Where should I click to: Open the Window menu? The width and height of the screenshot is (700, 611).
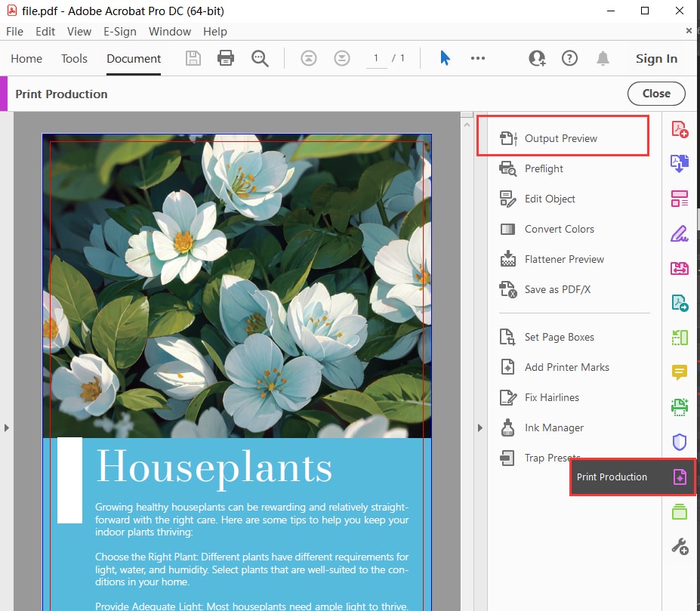(170, 32)
